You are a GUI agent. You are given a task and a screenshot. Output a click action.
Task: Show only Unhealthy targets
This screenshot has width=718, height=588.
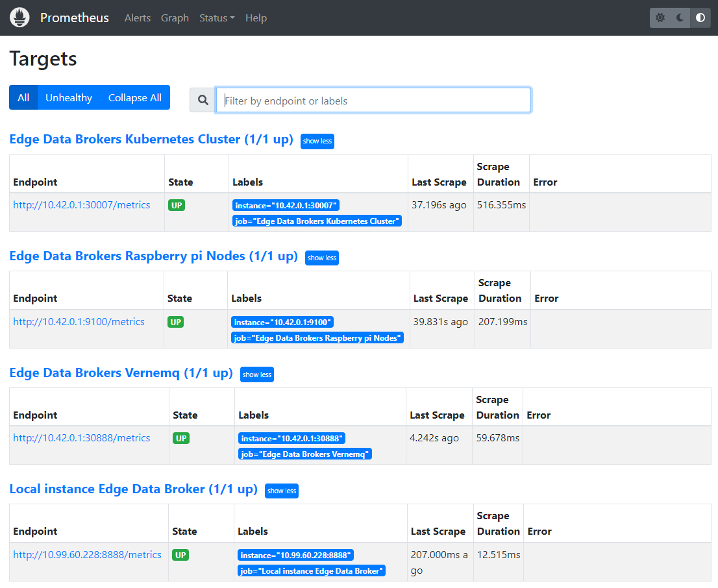tap(69, 97)
